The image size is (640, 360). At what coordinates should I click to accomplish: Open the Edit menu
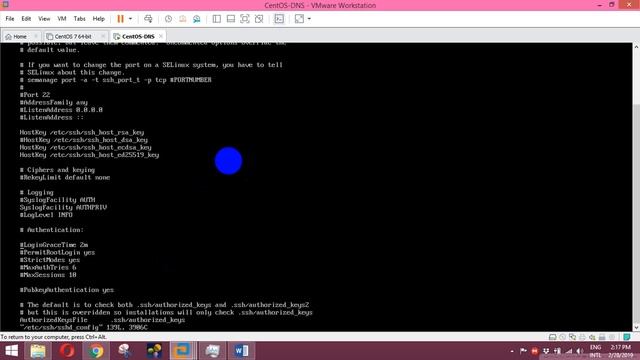[26, 19]
